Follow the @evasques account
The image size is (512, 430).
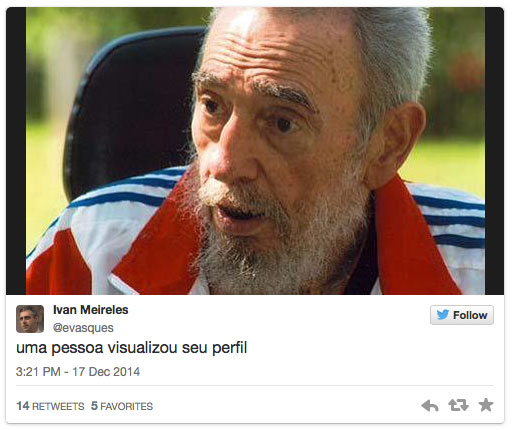[x=462, y=315]
